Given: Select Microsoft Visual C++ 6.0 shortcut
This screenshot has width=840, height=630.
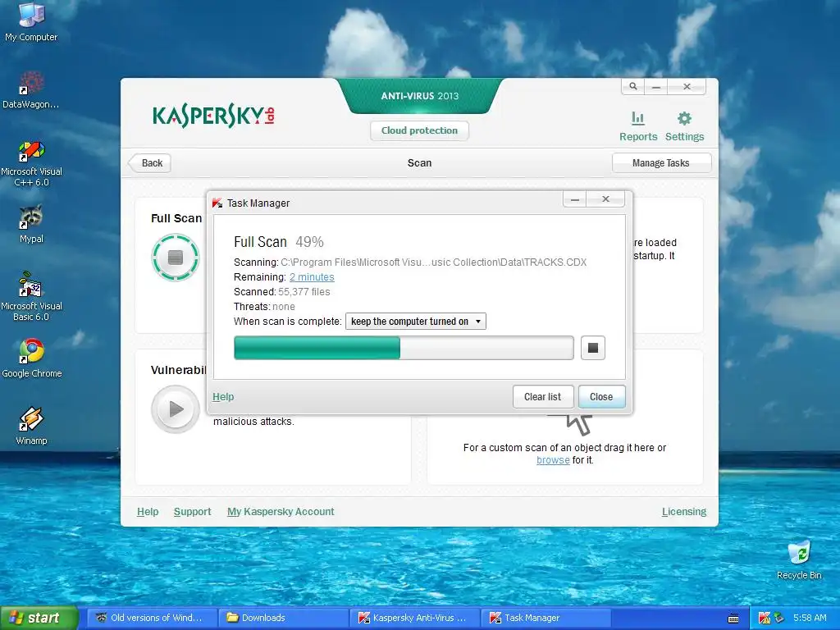Looking at the screenshot, I should (x=31, y=163).
